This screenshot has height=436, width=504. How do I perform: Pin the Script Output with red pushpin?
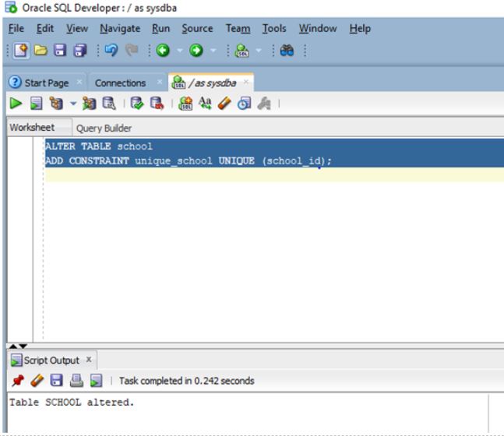[x=18, y=381]
